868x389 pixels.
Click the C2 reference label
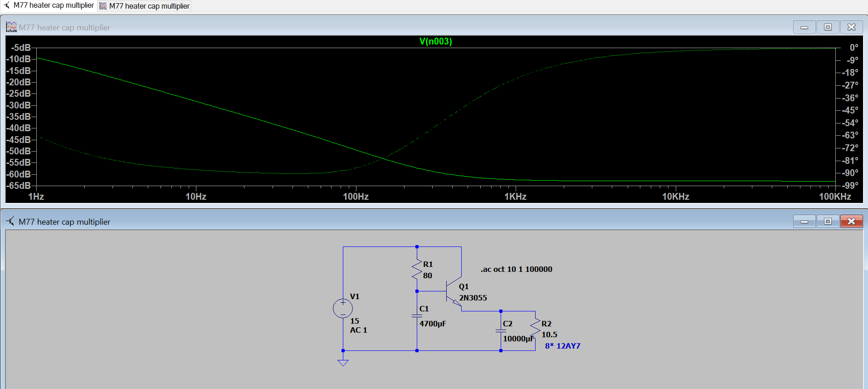point(507,324)
